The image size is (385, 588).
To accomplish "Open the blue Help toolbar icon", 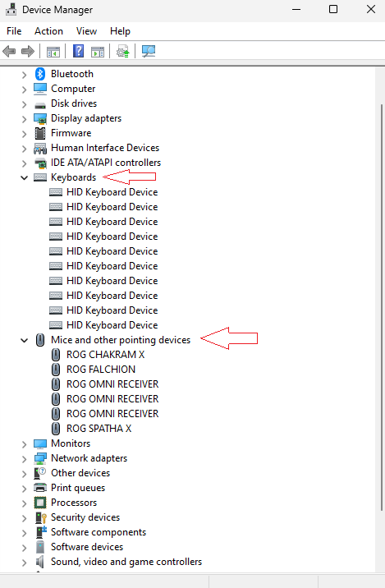I will (78, 51).
